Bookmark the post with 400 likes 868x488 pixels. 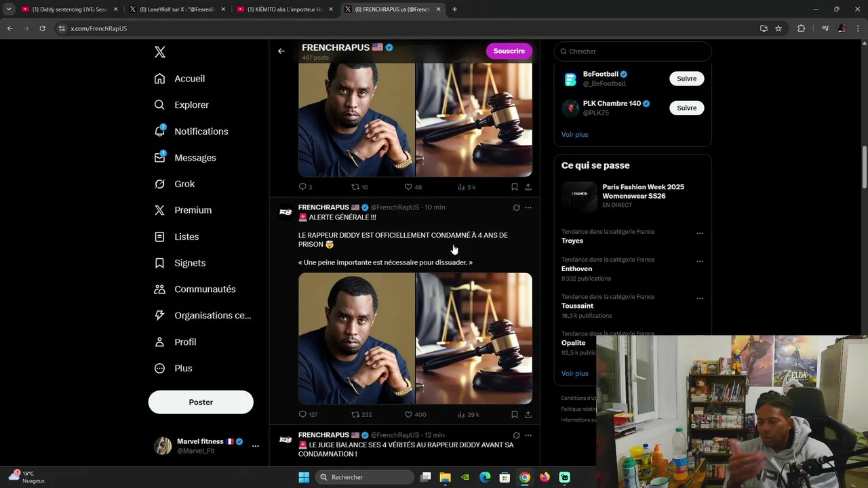tap(515, 414)
